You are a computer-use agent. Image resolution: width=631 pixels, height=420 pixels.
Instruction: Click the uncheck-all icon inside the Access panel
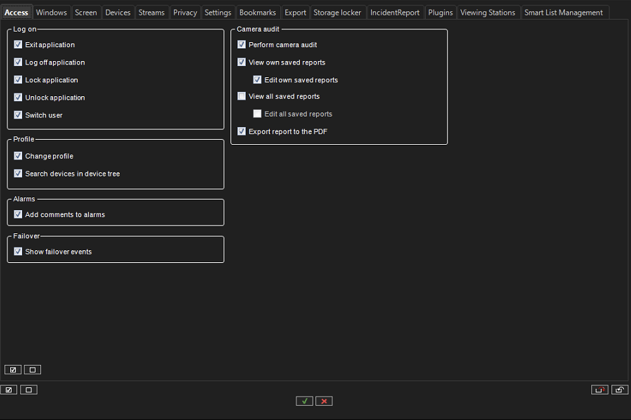click(33, 370)
